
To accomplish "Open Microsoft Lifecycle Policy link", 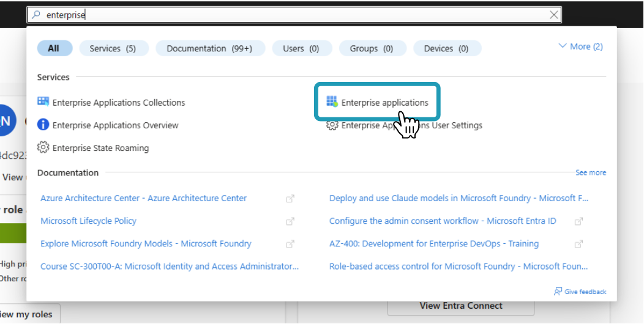I will coord(88,221).
